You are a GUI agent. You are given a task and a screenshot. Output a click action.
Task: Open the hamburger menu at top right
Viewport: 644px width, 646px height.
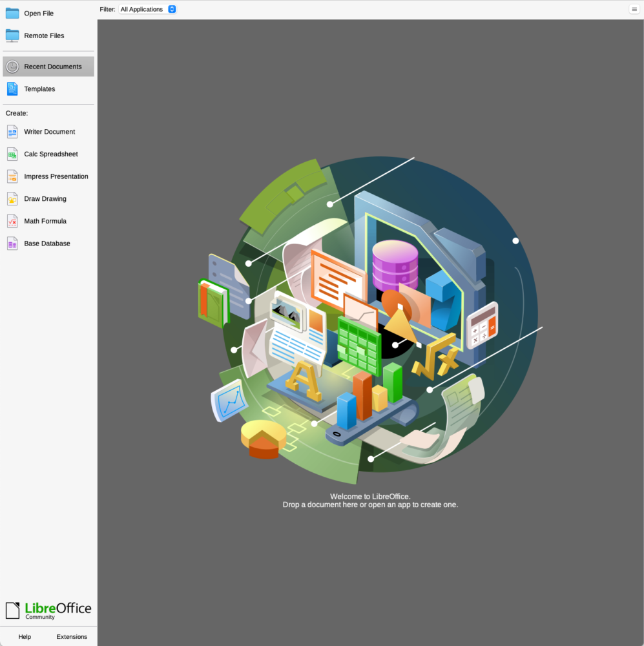pos(634,9)
